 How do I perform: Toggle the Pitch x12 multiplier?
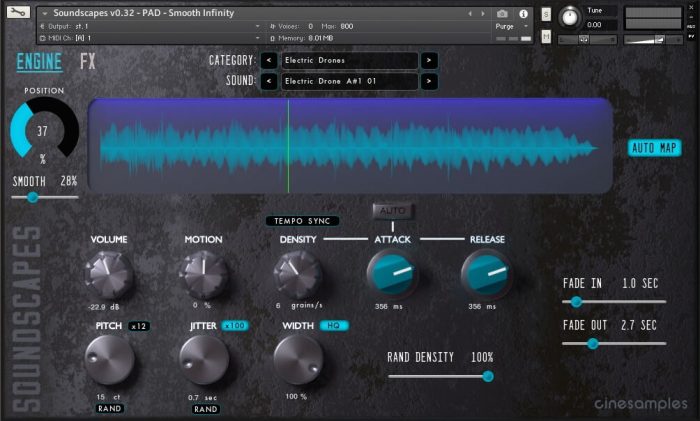tap(139, 326)
